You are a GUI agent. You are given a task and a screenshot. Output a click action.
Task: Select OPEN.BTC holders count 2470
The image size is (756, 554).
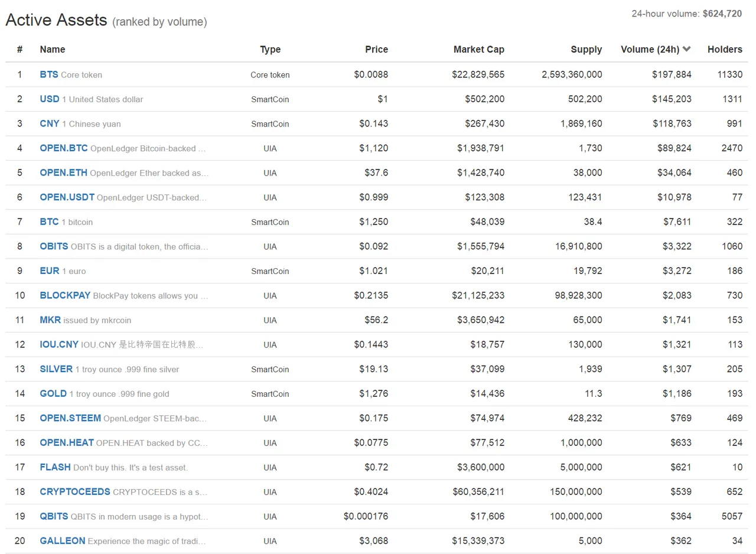tap(732, 148)
